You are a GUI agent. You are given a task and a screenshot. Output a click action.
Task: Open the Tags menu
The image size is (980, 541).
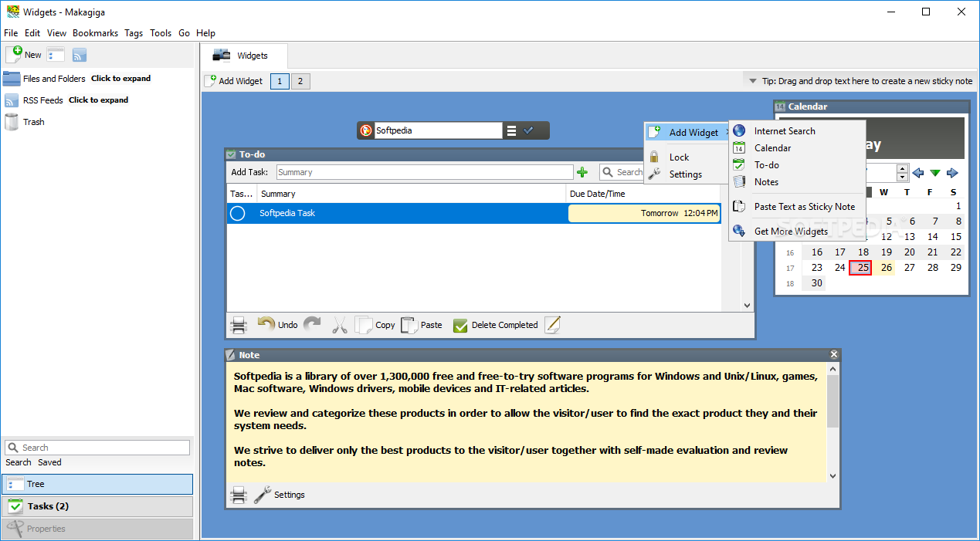pos(134,33)
